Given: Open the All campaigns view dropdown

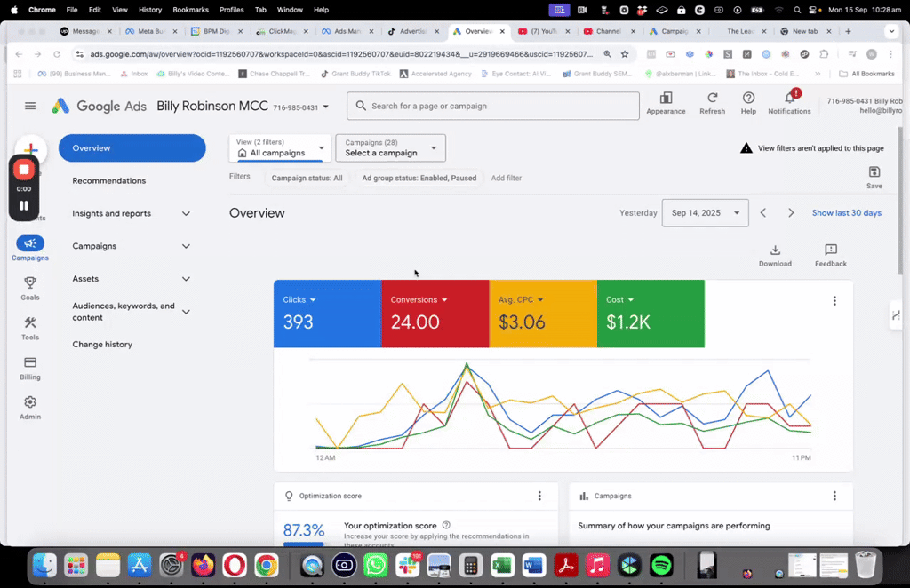Looking at the screenshot, I should pos(280,147).
